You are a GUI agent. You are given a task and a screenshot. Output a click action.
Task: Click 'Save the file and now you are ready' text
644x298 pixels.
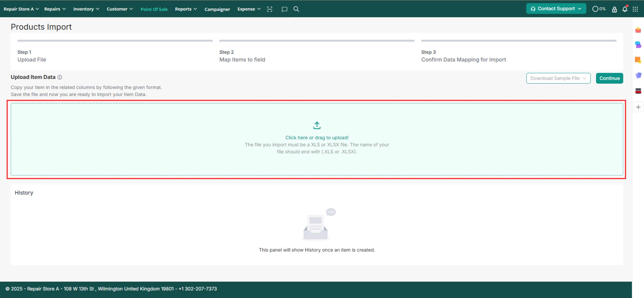78,94
